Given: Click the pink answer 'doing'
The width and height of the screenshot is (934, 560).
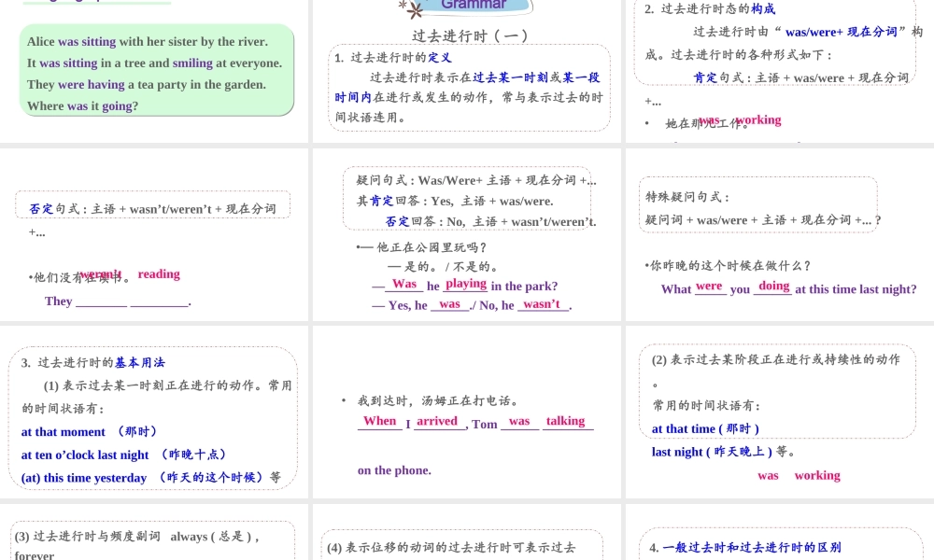Looking at the screenshot, I should [x=773, y=286].
